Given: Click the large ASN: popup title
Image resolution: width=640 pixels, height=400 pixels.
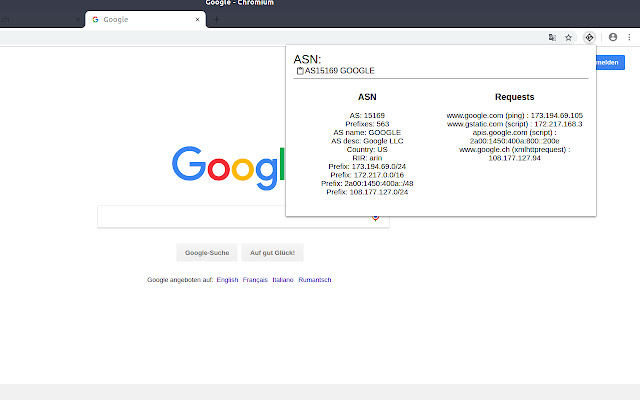Looking at the screenshot, I should click(307, 59).
